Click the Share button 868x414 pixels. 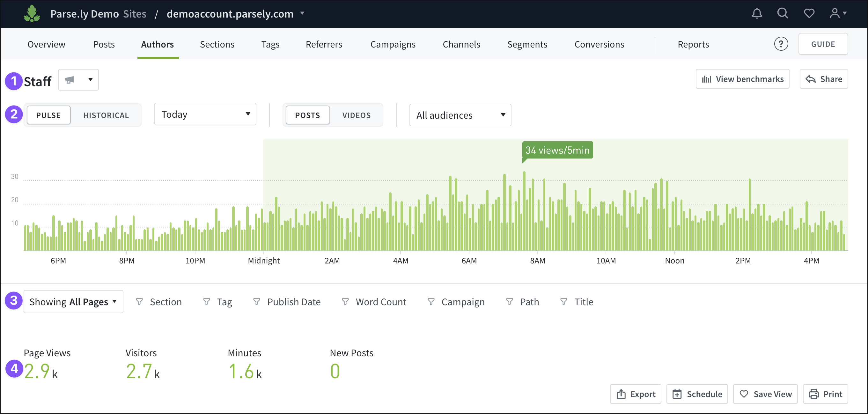[824, 79]
